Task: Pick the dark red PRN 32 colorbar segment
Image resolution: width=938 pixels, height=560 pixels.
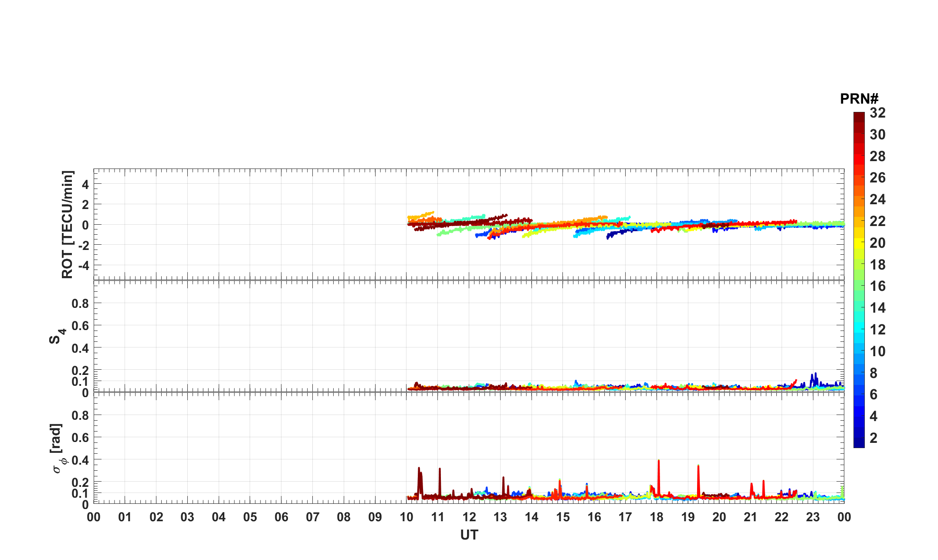Action: (x=859, y=117)
